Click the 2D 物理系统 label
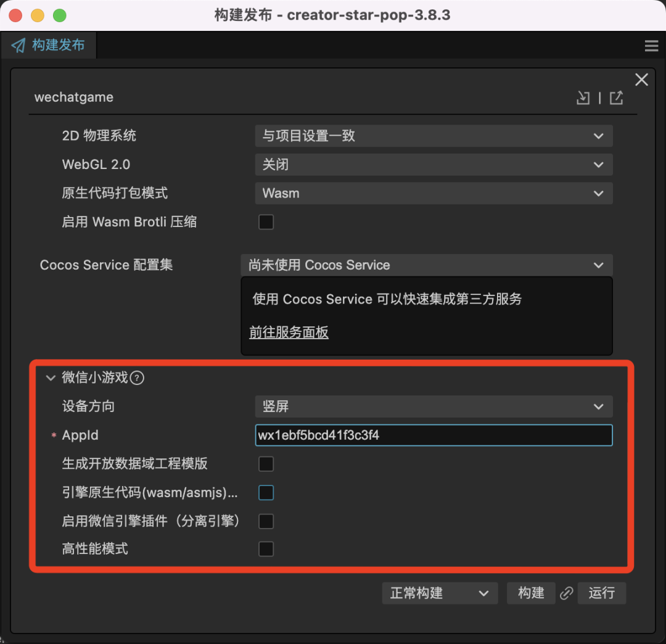Viewport: 666px width, 644px height. pyautogui.click(x=99, y=136)
